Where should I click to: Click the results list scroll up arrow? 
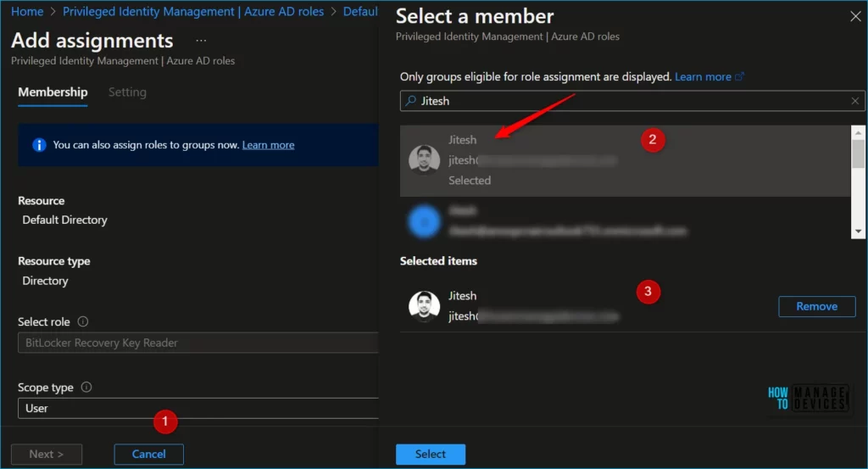pyautogui.click(x=858, y=132)
